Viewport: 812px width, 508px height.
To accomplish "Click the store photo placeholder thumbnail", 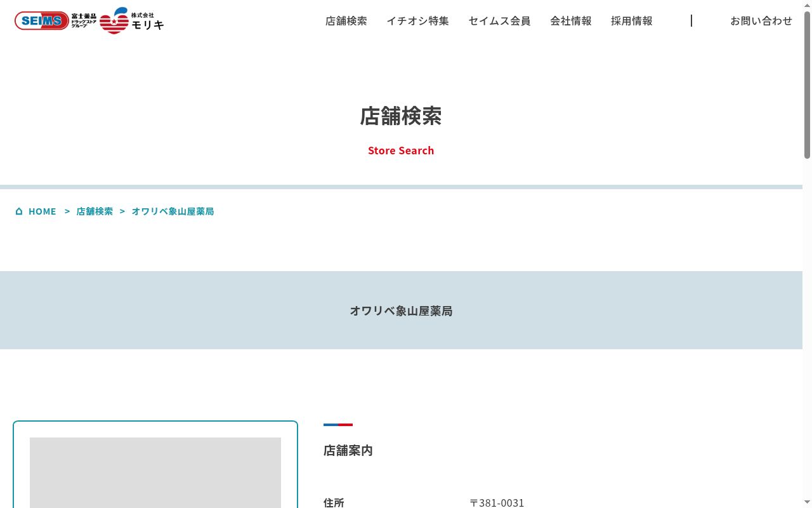I will click(155, 472).
